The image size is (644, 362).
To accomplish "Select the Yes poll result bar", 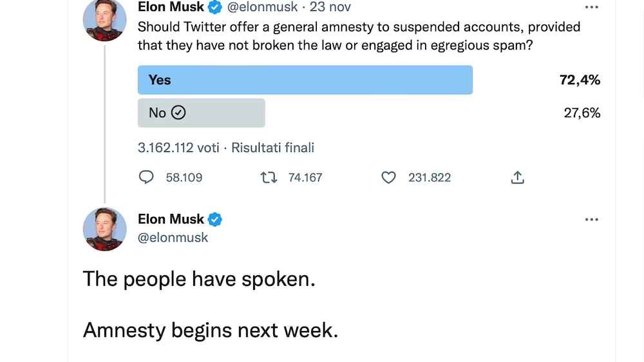I will pos(305,80).
